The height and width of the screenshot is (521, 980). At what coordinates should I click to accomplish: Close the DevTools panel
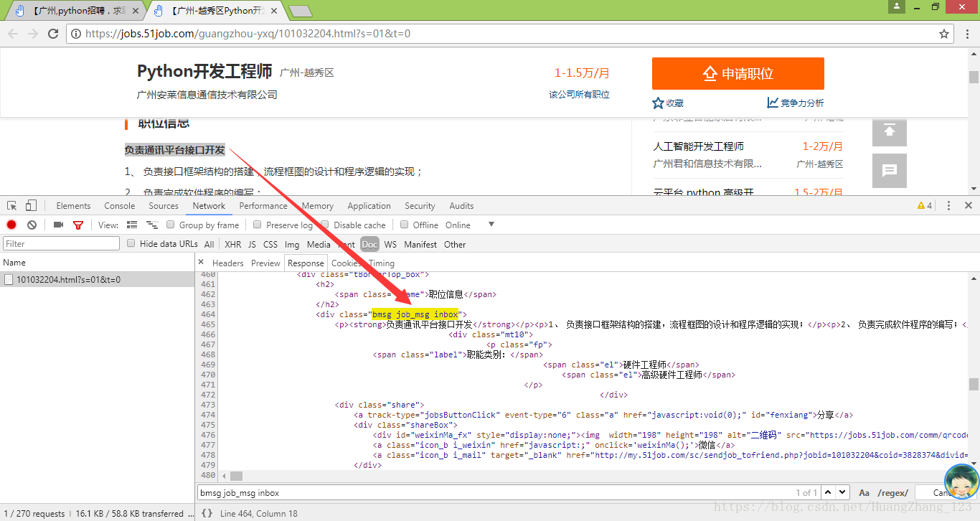(968, 206)
